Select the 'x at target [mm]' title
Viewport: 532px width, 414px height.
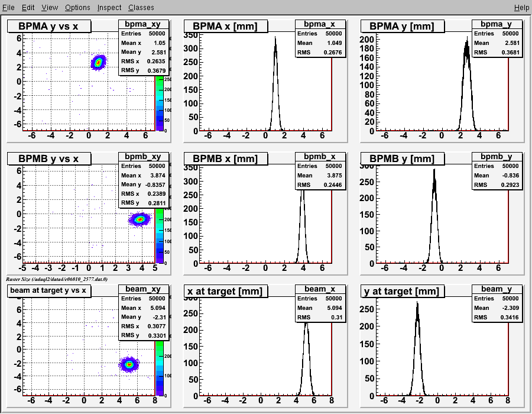click(x=226, y=291)
